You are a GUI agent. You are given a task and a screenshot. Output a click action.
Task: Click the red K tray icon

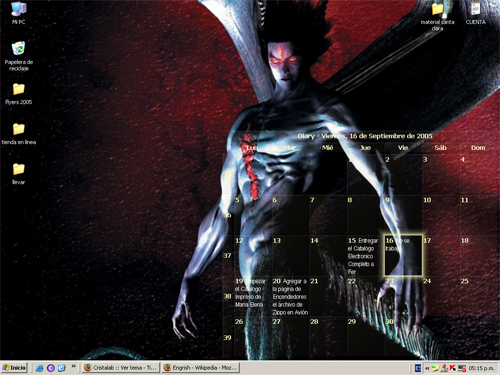pos(452,368)
